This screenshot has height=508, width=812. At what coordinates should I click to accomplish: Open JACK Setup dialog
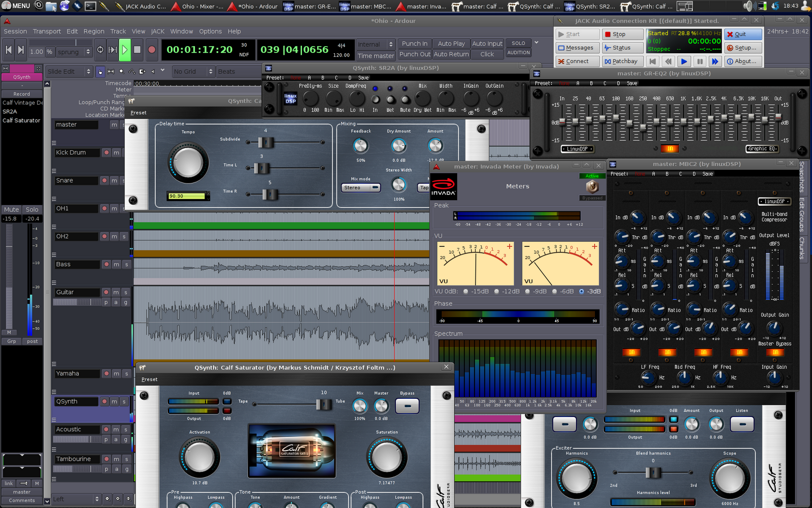click(742, 47)
